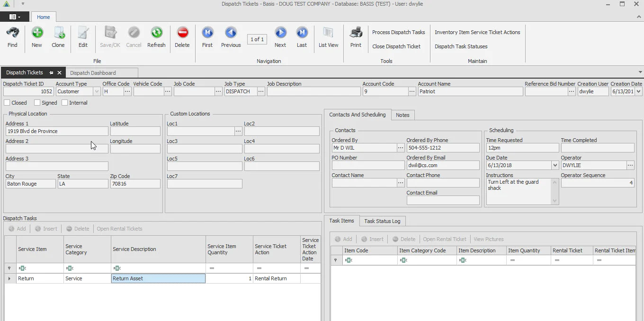644x321 pixels.
Task: Open Inventory Item Service Ticket Actions
Action: point(477,32)
